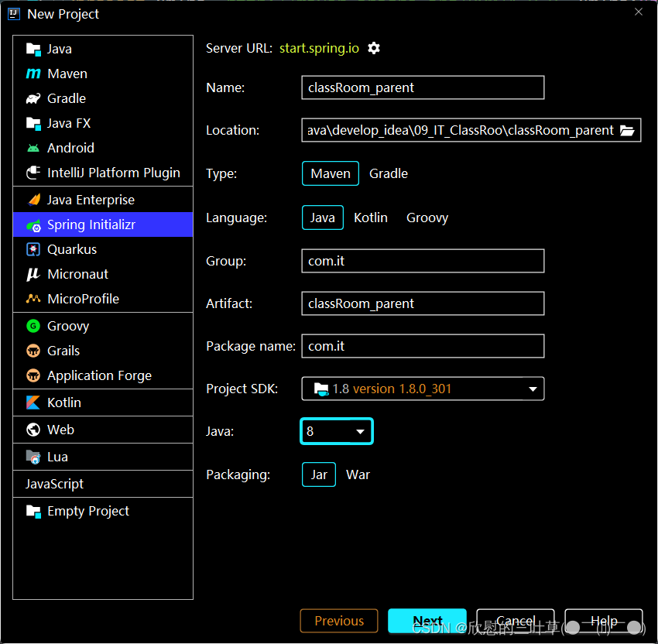Select Jar packaging
The height and width of the screenshot is (644, 658).
pyautogui.click(x=319, y=474)
